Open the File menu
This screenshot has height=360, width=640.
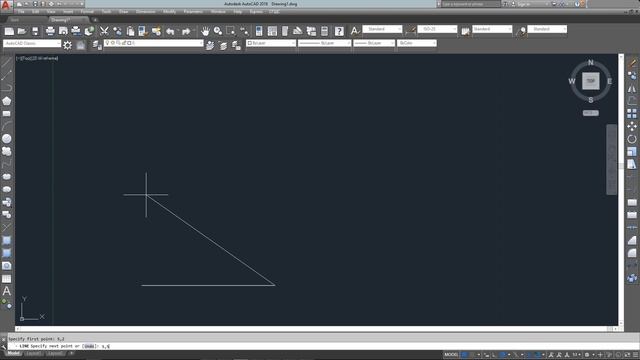[21, 12]
